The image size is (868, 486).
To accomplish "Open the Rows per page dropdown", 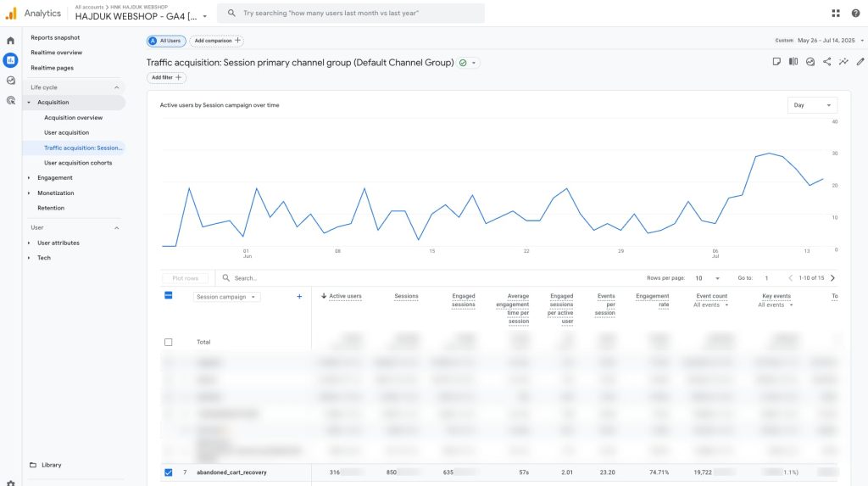I will pos(708,278).
